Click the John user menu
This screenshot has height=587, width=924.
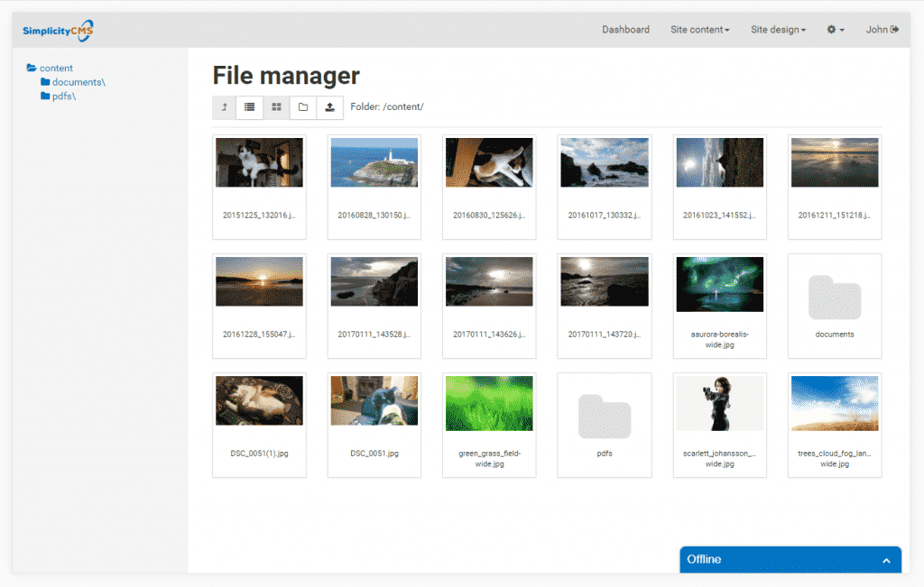click(876, 29)
